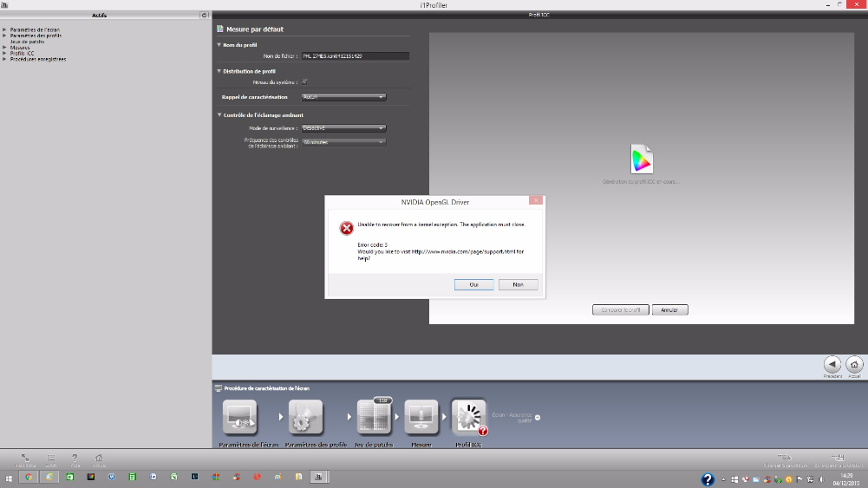Click the i1Profiler icon in the taskbar
This screenshot has height=488, width=868.
pos(318,477)
